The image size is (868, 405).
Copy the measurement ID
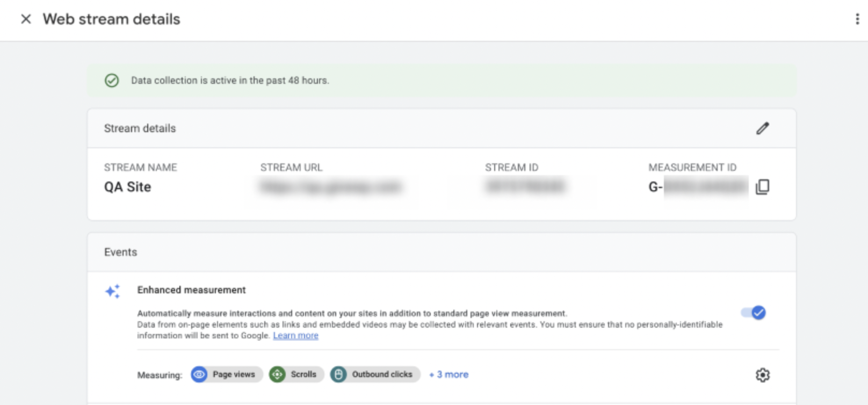[762, 187]
